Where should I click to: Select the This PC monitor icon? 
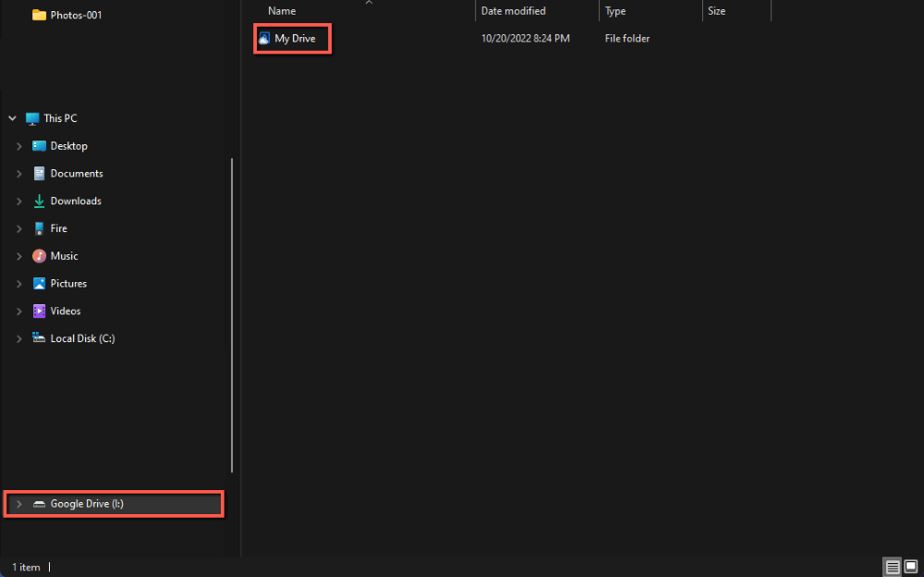[32, 118]
